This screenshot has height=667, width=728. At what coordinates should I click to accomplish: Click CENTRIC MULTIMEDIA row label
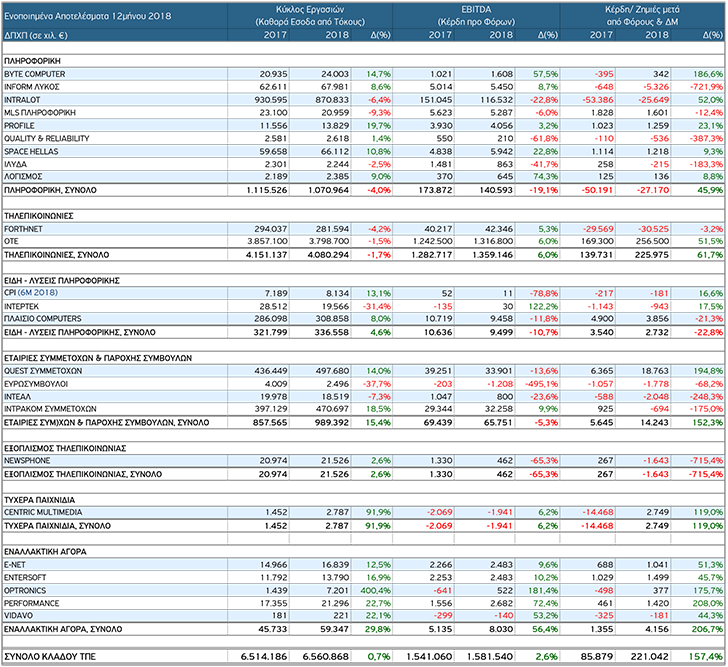coord(43,512)
